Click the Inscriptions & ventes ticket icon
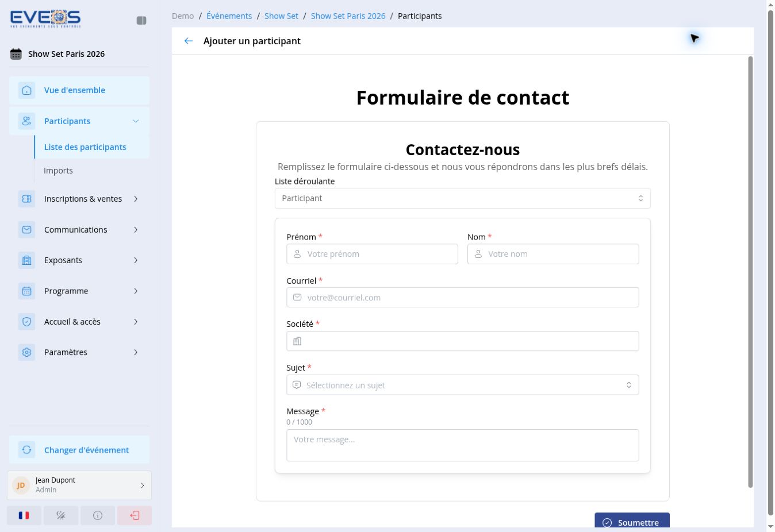775x532 pixels. click(x=26, y=199)
